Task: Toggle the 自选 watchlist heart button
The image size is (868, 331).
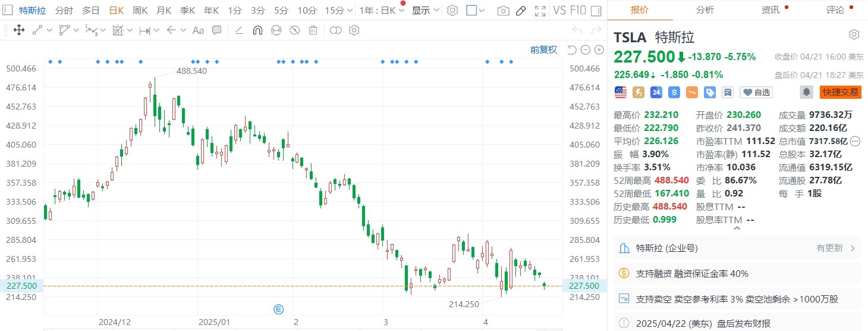Action: click(x=756, y=92)
